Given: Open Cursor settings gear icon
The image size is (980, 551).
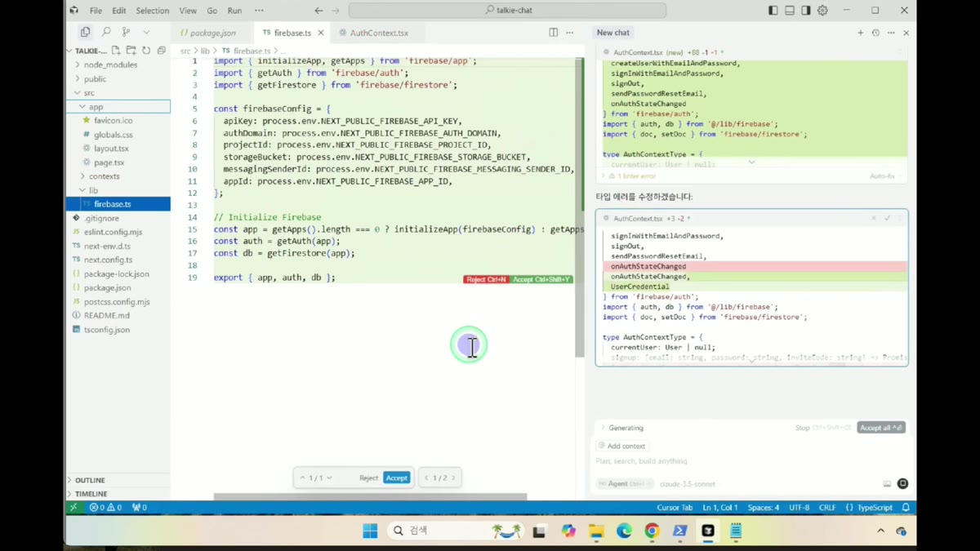Looking at the screenshot, I should (822, 11).
